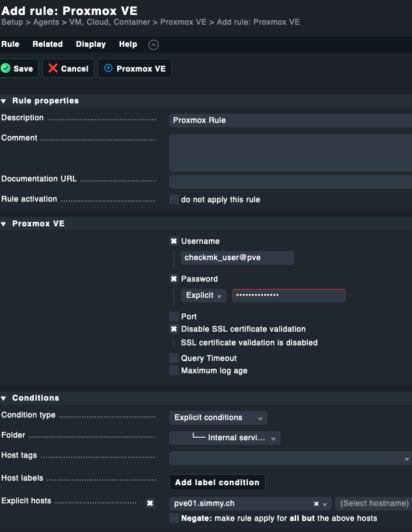Click Agents in the breadcrumb
The height and width of the screenshot is (532, 412).
click(46, 22)
